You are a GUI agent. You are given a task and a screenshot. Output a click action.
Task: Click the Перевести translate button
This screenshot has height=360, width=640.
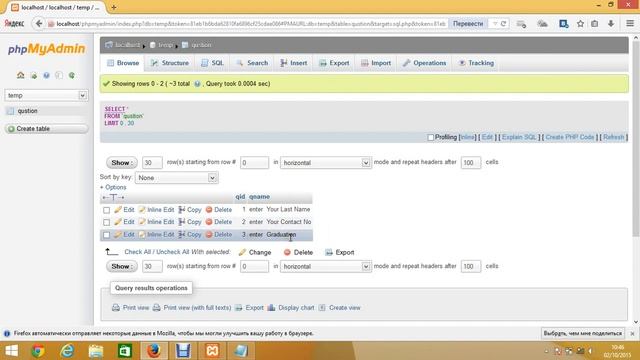468,24
